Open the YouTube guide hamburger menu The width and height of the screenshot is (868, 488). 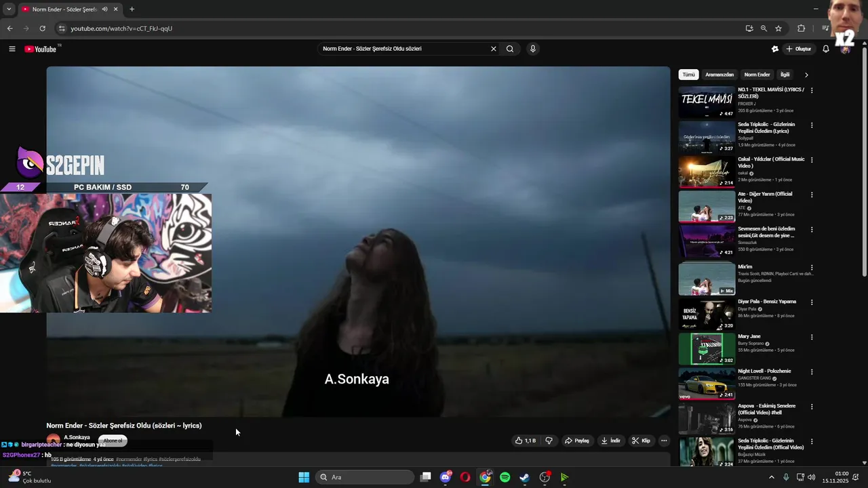click(x=12, y=49)
